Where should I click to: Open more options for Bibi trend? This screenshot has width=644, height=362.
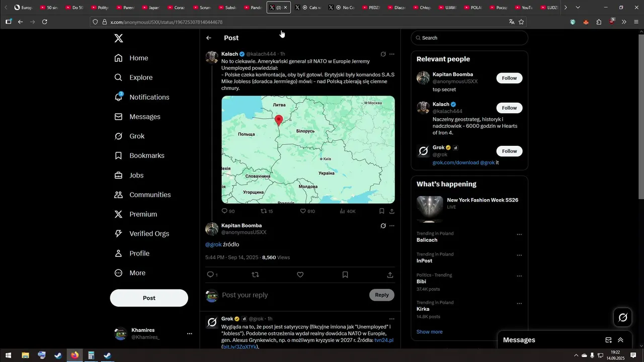pos(519,276)
